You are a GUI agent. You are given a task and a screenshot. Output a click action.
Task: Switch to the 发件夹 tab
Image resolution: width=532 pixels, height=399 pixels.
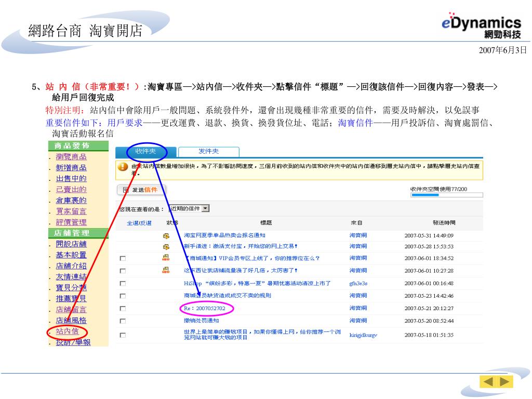[209, 151]
